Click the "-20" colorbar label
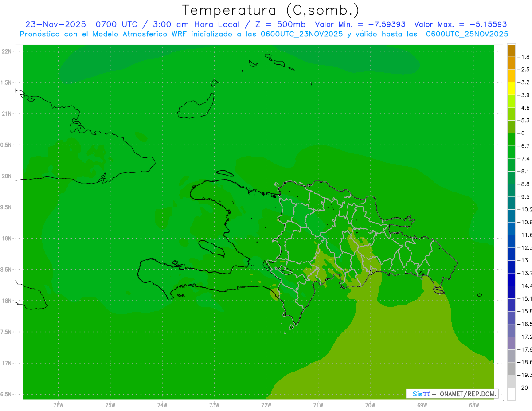The height and width of the screenshot is (411, 532). (523, 388)
